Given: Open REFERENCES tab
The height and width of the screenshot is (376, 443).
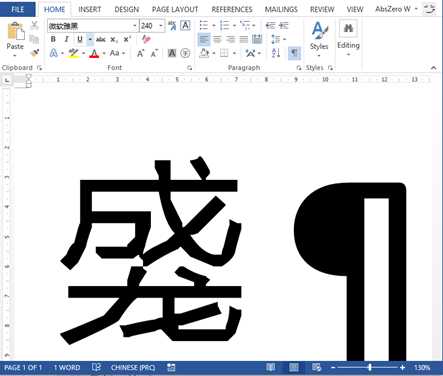Looking at the screenshot, I should [x=232, y=9].
